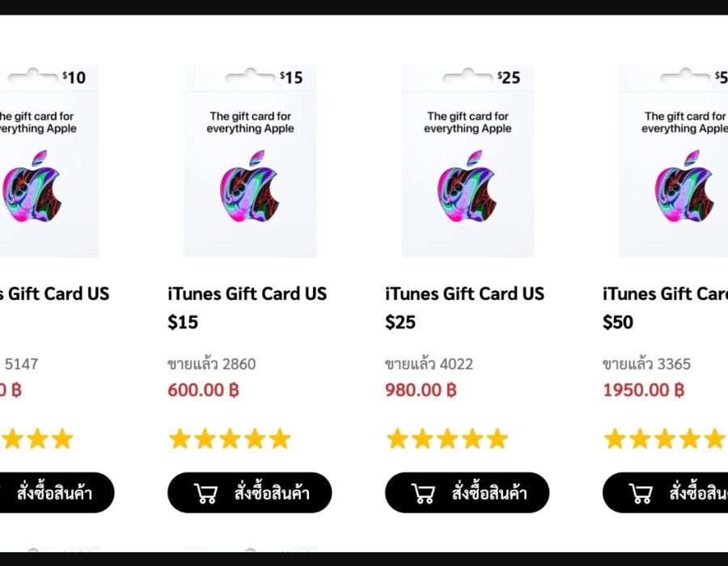Click the fifth star of the $15 card rating

(x=280, y=439)
